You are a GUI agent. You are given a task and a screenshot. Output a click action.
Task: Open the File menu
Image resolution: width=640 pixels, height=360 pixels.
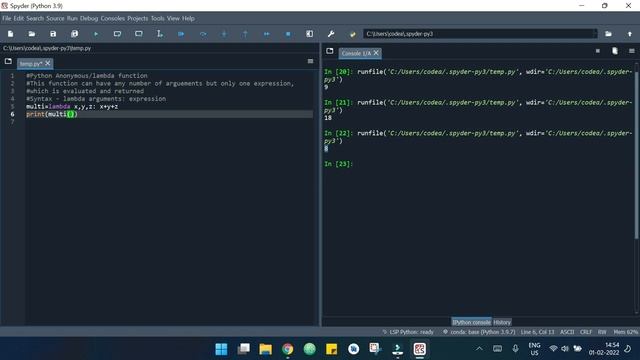(7, 18)
